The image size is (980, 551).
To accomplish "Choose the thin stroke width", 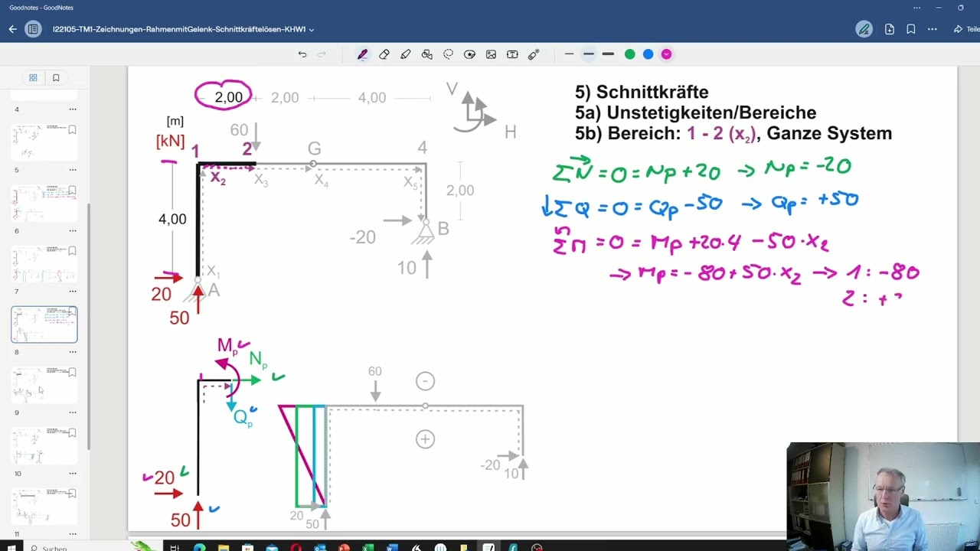I will click(569, 54).
